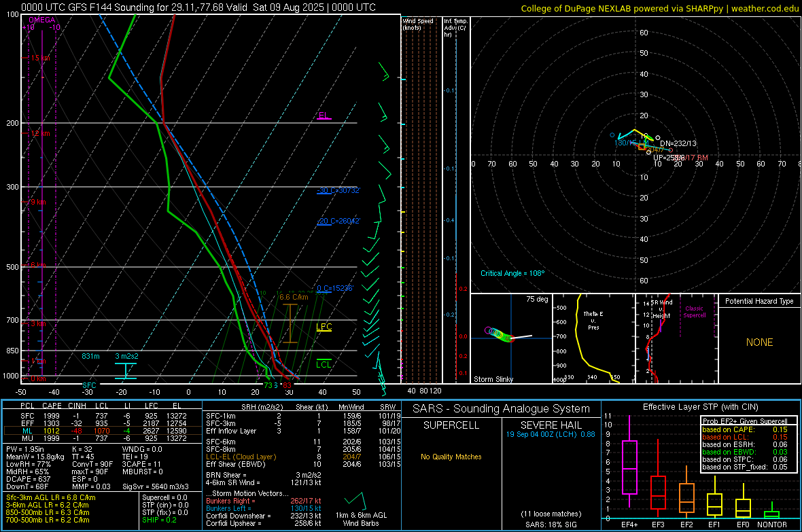The image size is (802, 532).
Task: Click the blue 'Bunkers Left = 130/15 kt'
Action: click(264, 508)
